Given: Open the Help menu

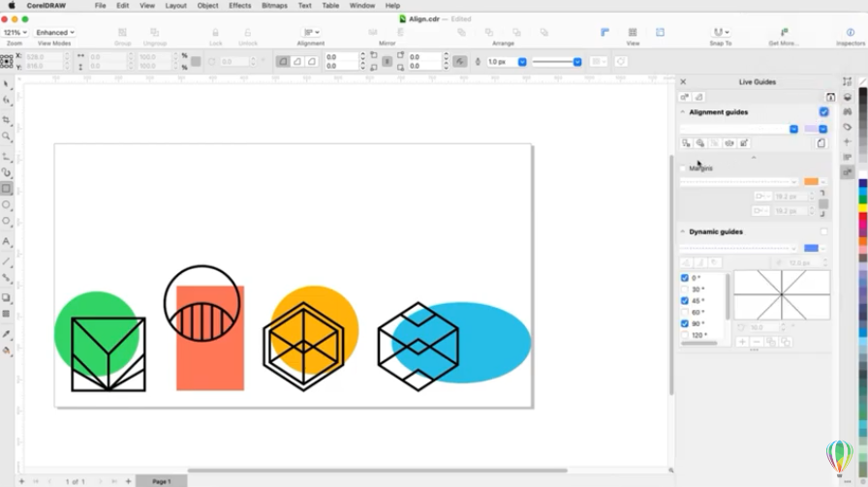Looking at the screenshot, I should (x=392, y=6).
